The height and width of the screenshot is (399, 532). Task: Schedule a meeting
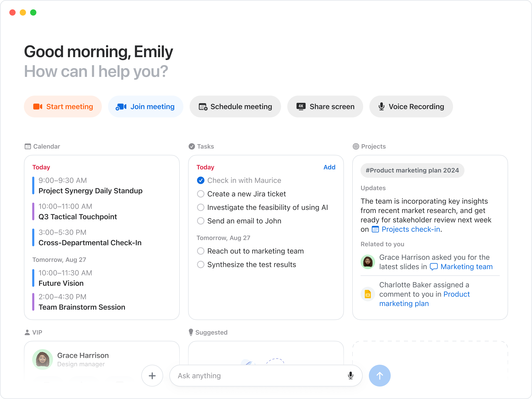point(235,106)
